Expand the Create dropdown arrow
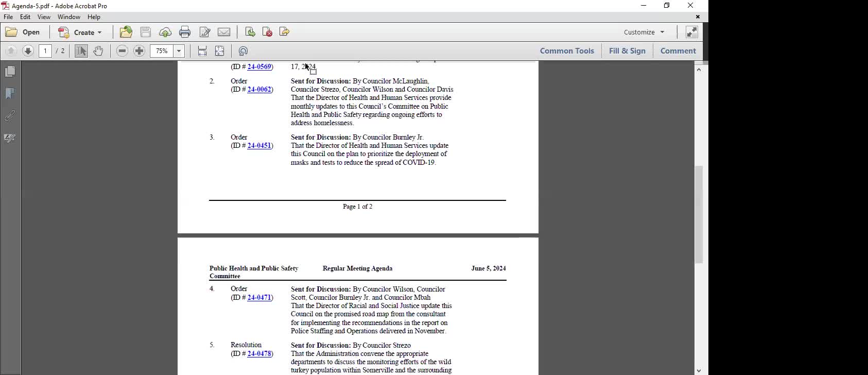 pos(100,32)
